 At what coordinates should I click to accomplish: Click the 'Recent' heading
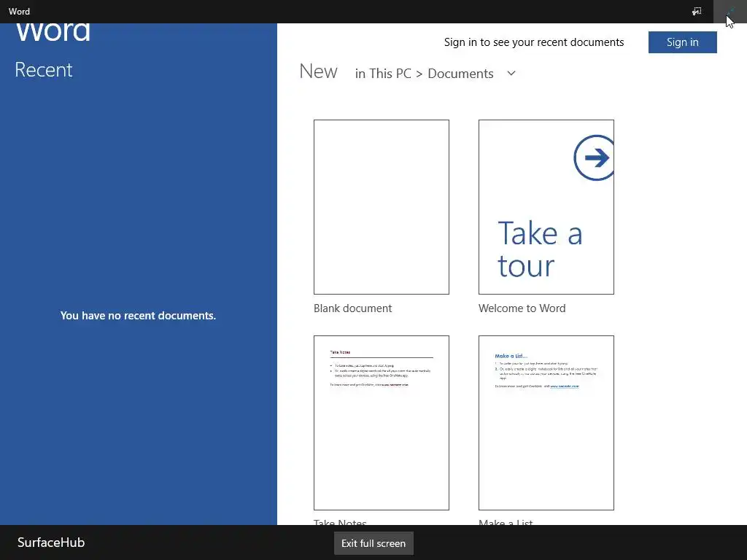43,69
